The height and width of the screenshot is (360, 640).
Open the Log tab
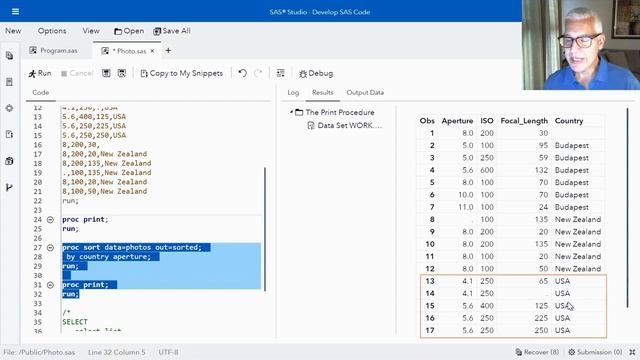coord(293,93)
